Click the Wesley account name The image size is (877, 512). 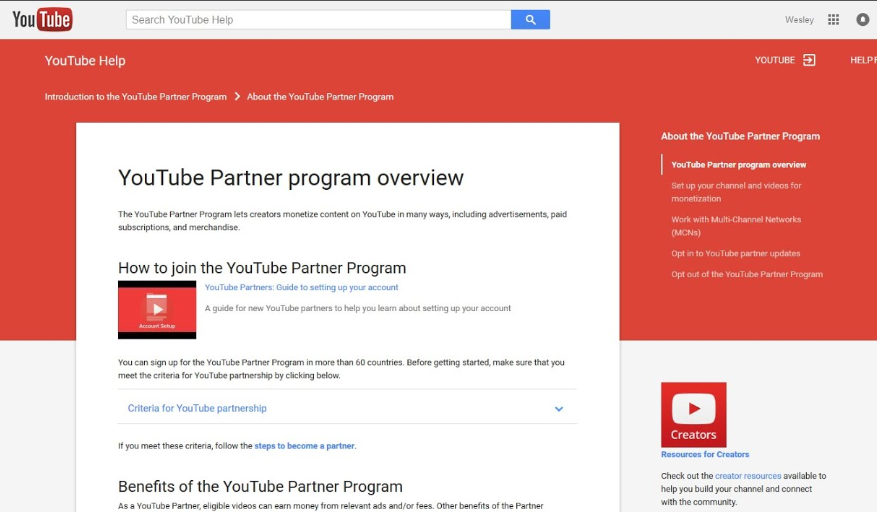799,20
